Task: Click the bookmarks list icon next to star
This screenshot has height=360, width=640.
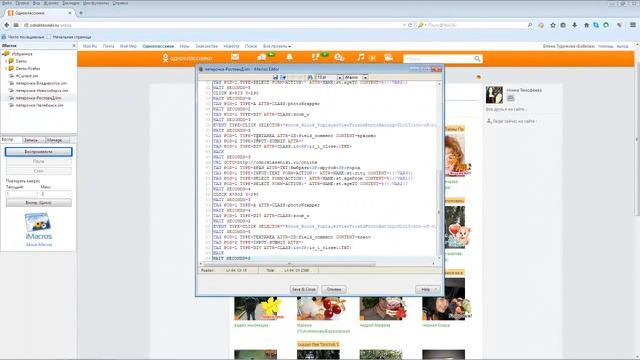Action: pos(563,25)
